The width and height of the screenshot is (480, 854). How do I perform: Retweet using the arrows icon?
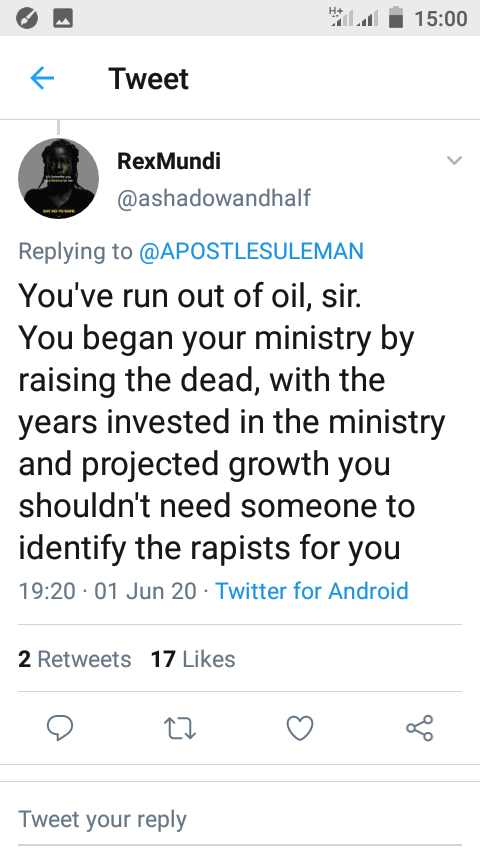180,728
